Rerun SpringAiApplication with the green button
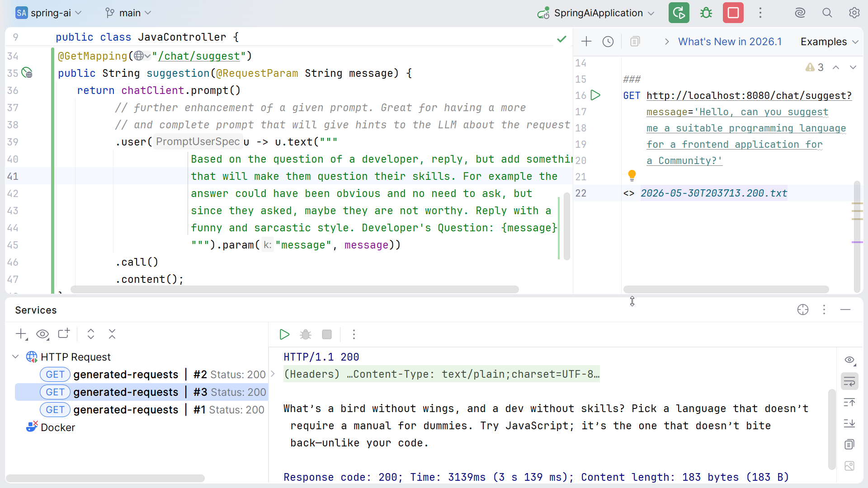The image size is (868, 488). click(679, 13)
